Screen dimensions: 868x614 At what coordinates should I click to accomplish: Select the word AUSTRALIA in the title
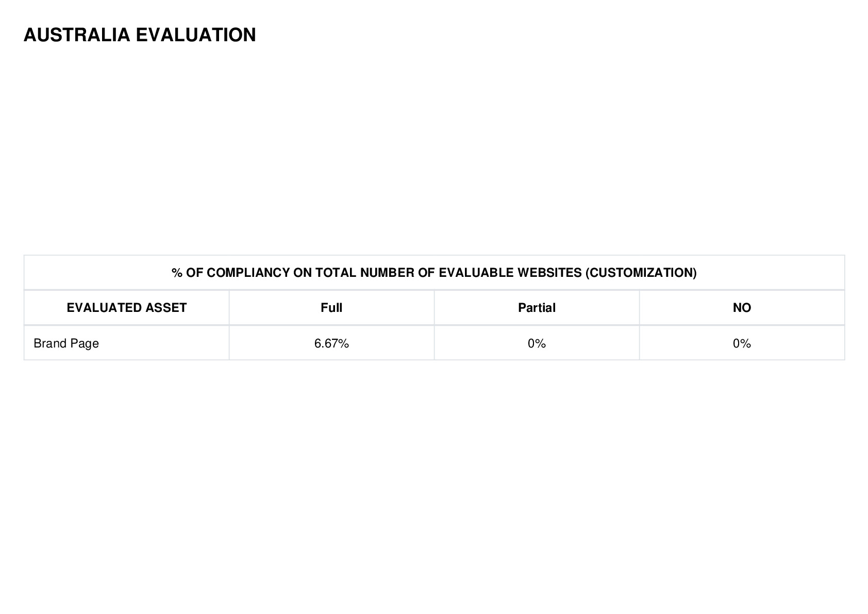pos(77,35)
